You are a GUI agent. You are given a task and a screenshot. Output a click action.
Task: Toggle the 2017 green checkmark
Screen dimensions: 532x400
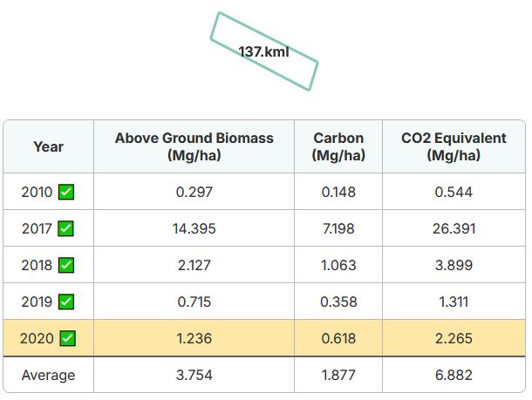click(65, 228)
